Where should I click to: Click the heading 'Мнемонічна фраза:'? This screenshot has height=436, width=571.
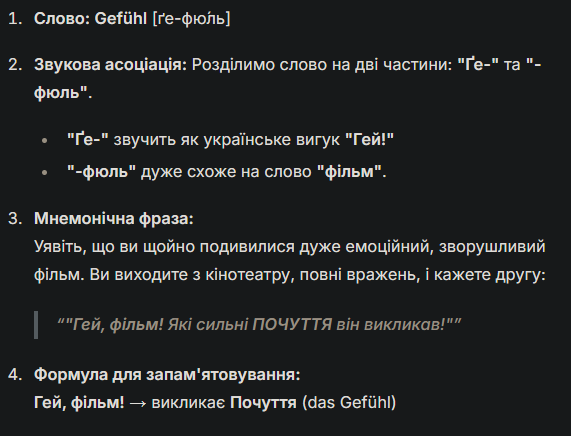click(x=114, y=219)
